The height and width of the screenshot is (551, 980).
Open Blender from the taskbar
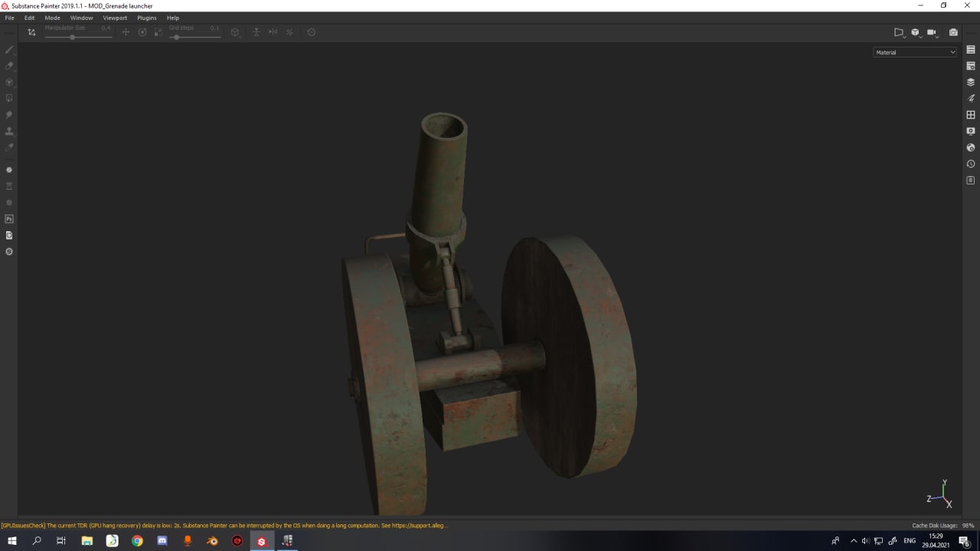coord(212,541)
